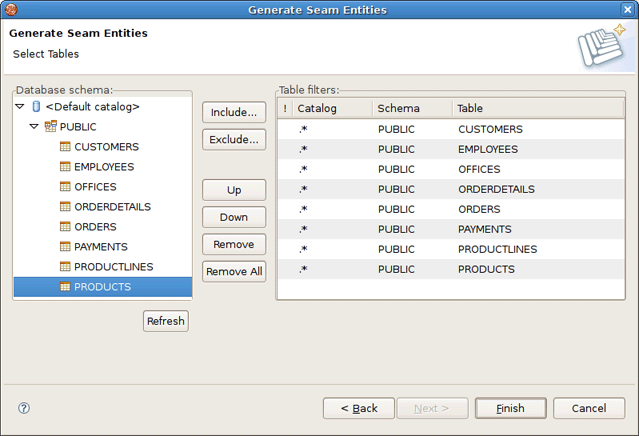Refresh the database schema list
This screenshot has width=639, height=436.
(165, 321)
